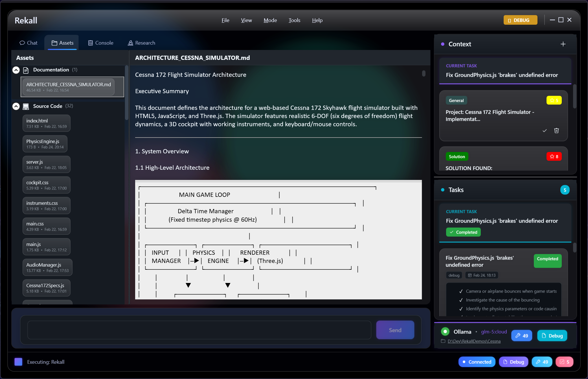
Task: Click the blue tools 49 badge beside Ollama
Action: pos(521,336)
